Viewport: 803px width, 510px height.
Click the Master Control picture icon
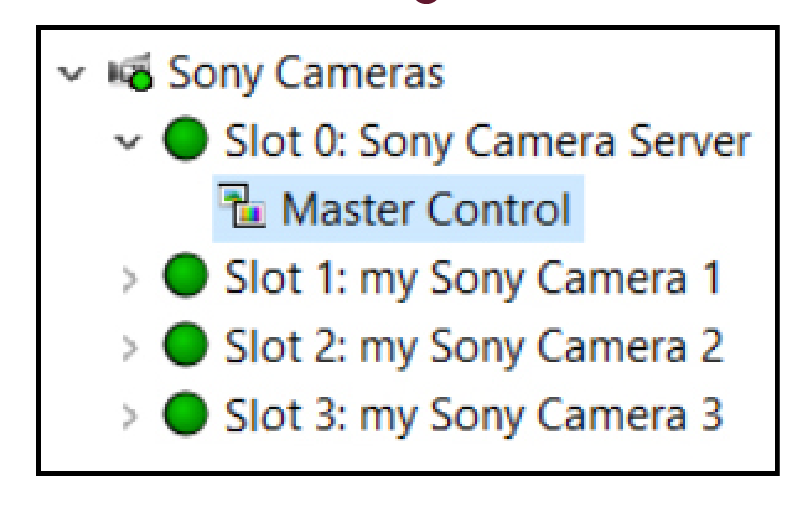(x=246, y=211)
